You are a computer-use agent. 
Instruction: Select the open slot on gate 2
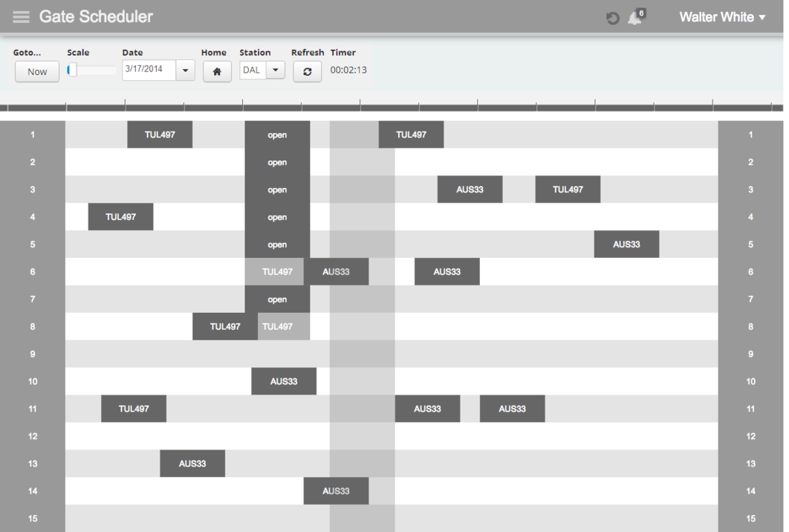[x=277, y=162]
